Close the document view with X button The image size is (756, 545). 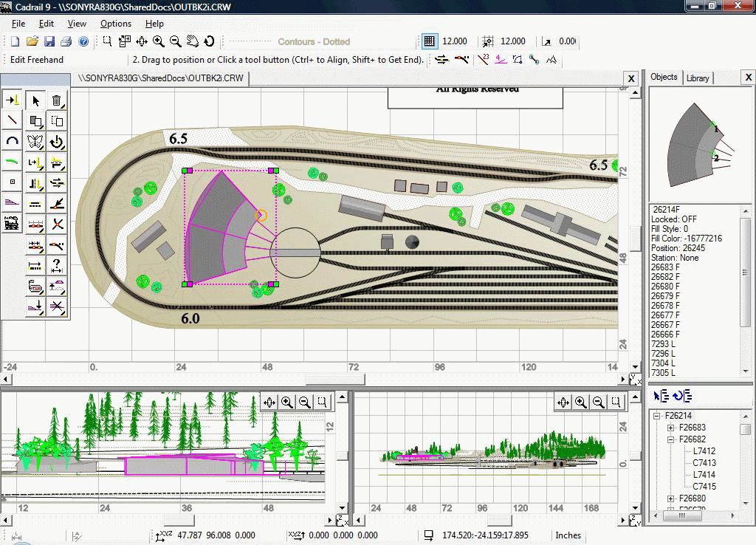tap(631, 78)
